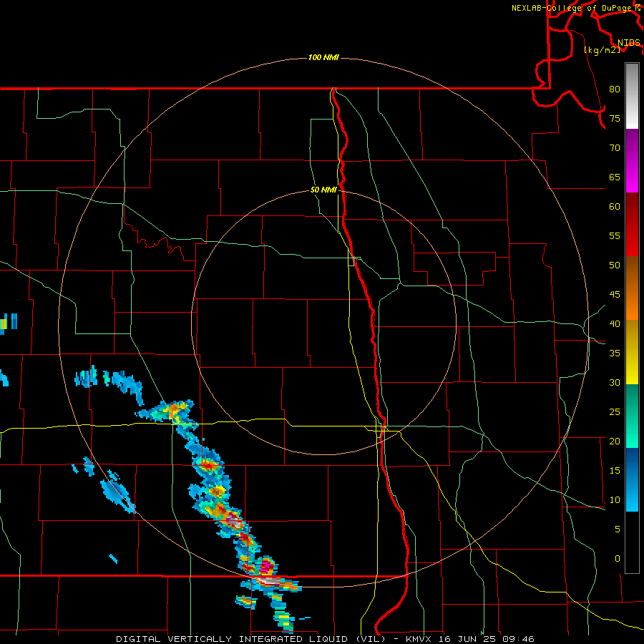Click the 35 value on the scale

pyautogui.click(x=615, y=353)
